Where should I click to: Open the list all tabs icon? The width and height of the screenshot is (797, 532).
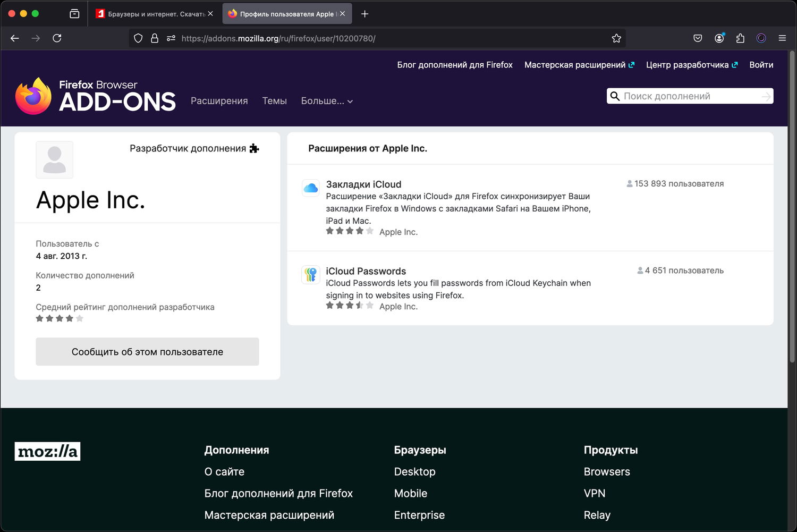point(74,14)
